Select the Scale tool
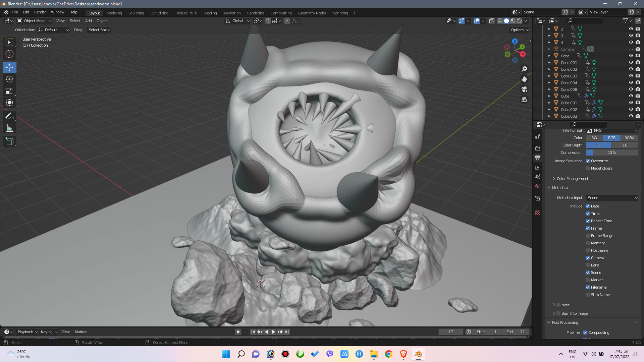This screenshot has height=362, width=644. (9, 91)
